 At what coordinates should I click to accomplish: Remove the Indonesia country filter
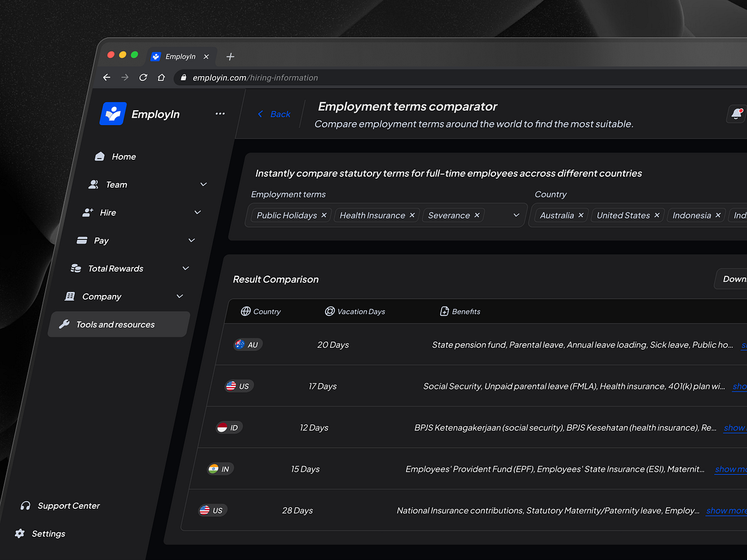pos(717,215)
